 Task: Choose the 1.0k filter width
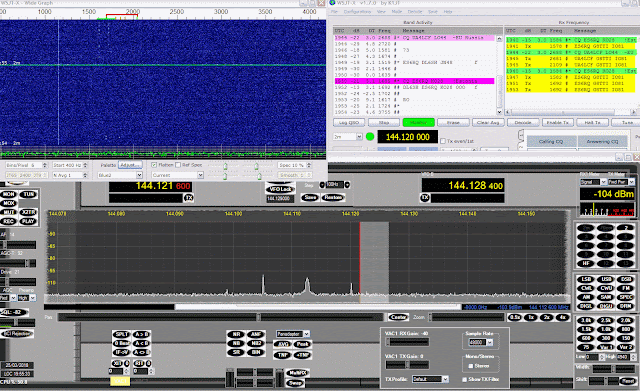(x=606, y=329)
